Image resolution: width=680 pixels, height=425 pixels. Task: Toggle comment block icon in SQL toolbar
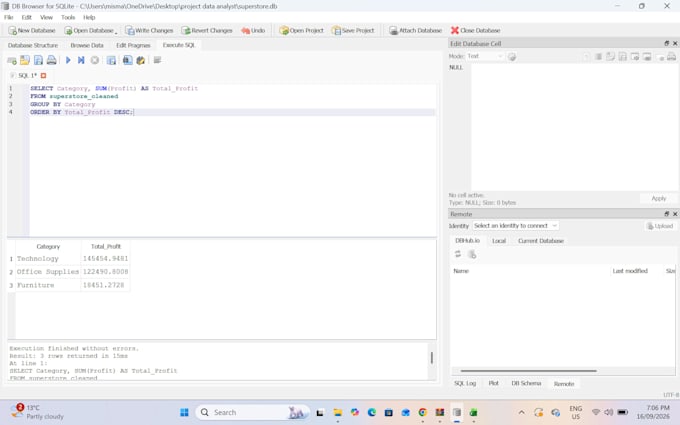click(157, 60)
